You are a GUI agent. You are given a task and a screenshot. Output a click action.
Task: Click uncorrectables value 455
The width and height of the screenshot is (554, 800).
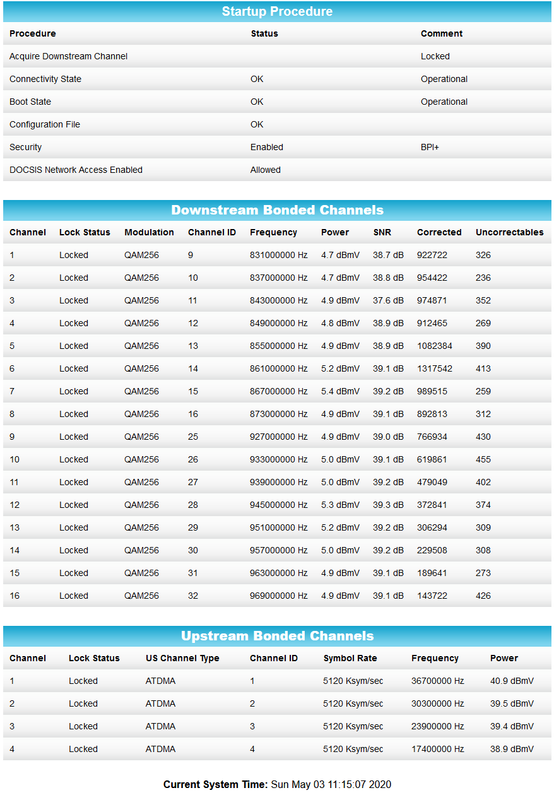483,460
